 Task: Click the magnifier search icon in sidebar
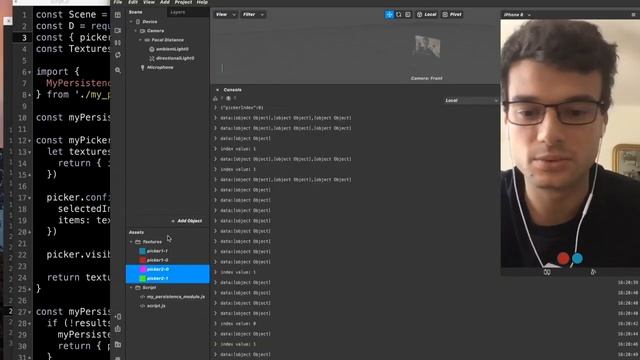pyautogui.click(x=118, y=70)
